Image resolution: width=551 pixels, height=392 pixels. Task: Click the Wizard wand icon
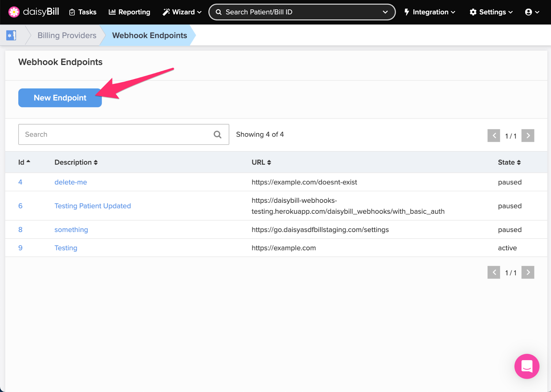[166, 12]
